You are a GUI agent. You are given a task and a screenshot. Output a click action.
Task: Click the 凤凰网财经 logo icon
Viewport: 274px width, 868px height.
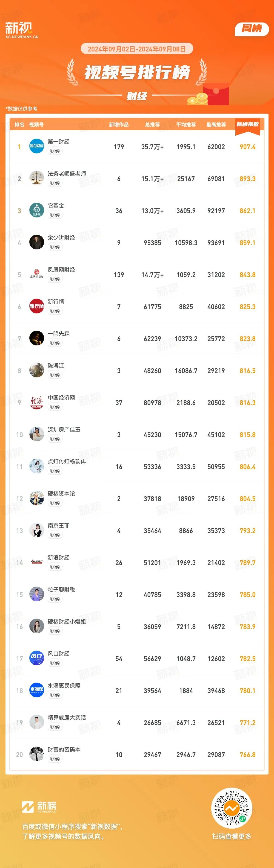coord(36,274)
